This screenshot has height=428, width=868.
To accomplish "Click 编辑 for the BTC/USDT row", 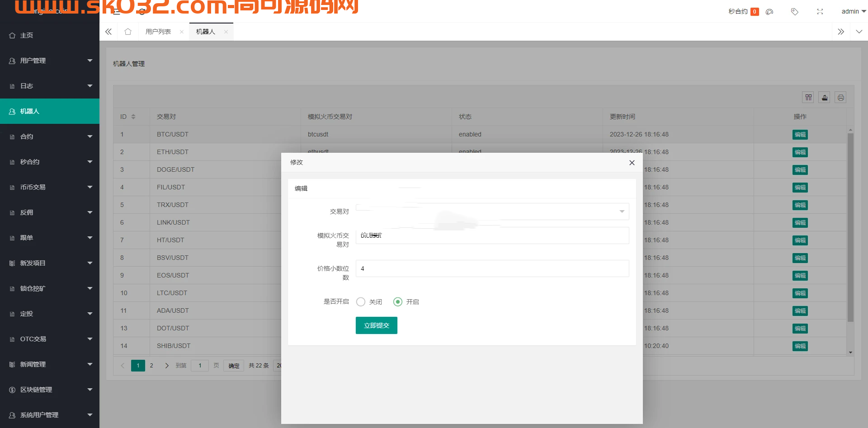I will (x=800, y=135).
